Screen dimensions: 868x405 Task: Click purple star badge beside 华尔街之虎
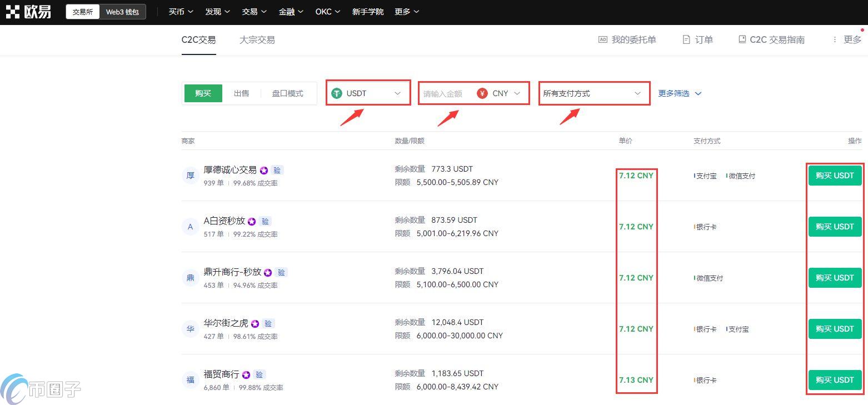tap(255, 324)
